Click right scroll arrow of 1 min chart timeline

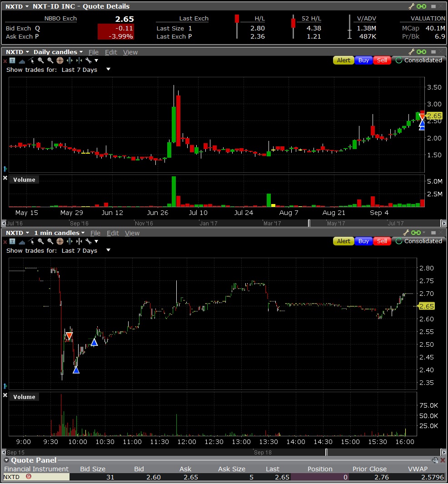pos(443,452)
